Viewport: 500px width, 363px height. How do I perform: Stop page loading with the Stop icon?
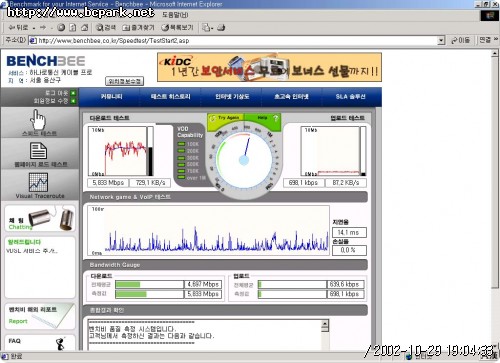pyautogui.click(x=61, y=28)
